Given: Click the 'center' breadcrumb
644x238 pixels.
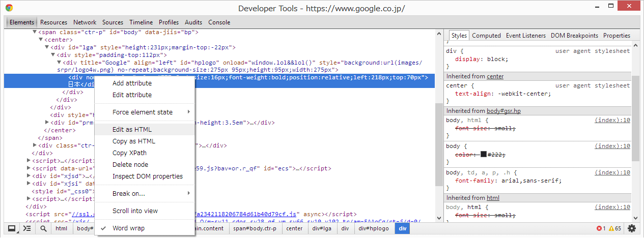Looking at the screenshot, I should point(294,228).
